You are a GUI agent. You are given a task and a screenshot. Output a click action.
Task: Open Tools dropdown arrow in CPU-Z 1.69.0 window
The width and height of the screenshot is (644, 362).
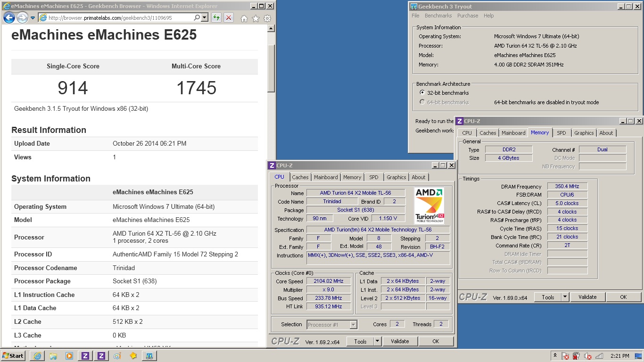tap(565, 297)
